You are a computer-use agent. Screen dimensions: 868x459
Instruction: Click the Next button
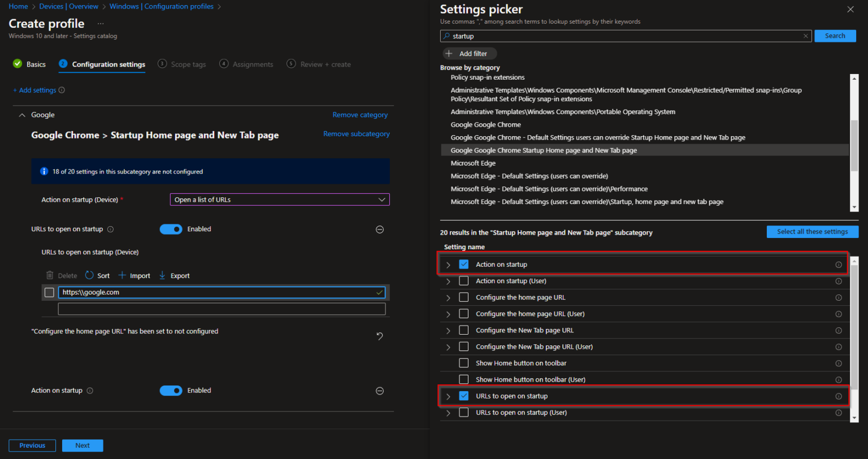(x=83, y=445)
